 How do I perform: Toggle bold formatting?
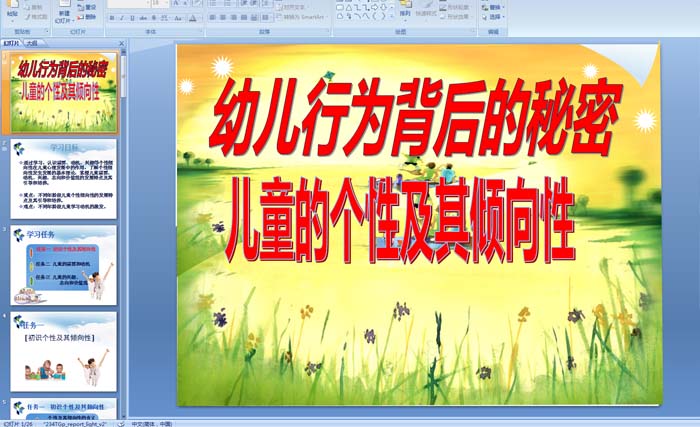pyautogui.click(x=112, y=18)
